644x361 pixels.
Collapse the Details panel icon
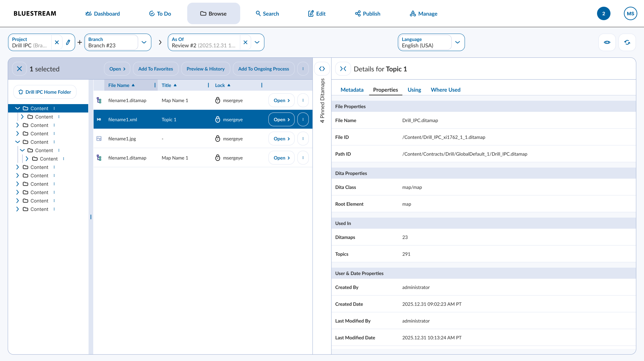coord(343,69)
